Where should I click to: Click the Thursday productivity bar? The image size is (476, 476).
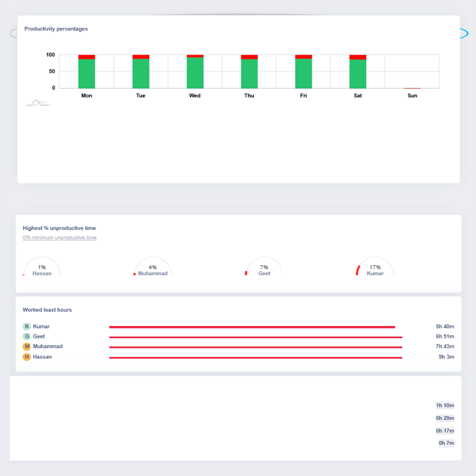249,72
